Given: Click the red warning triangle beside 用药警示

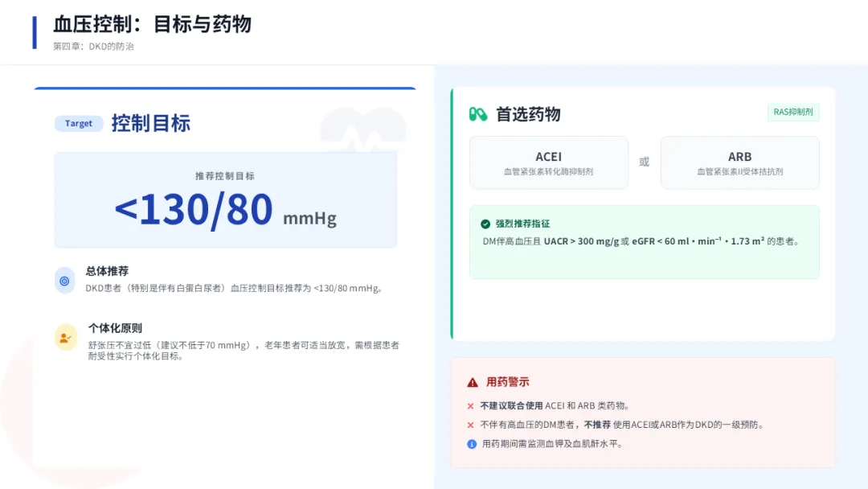Looking at the screenshot, I should [x=473, y=382].
